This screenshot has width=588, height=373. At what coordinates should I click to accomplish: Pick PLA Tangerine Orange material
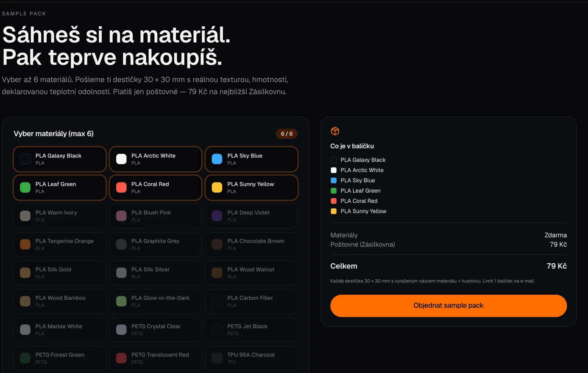(x=59, y=244)
